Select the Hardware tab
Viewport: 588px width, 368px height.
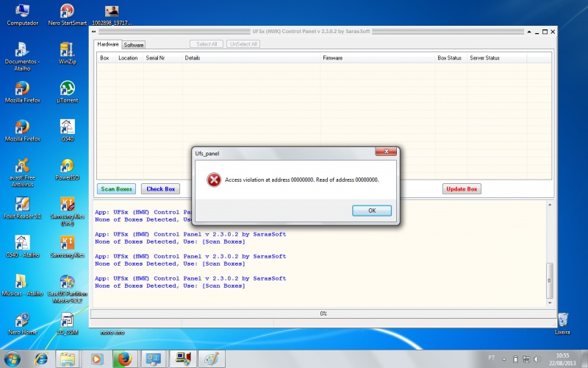pos(108,44)
